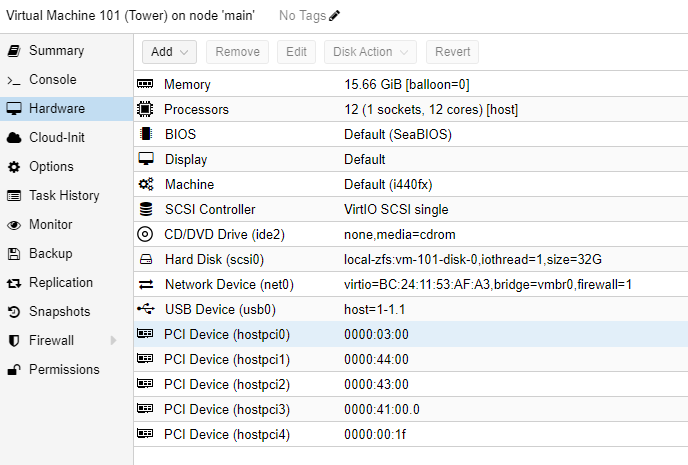Select the Memory 15.66 GiB row
This screenshot has width=688, height=465.
click(x=411, y=84)
